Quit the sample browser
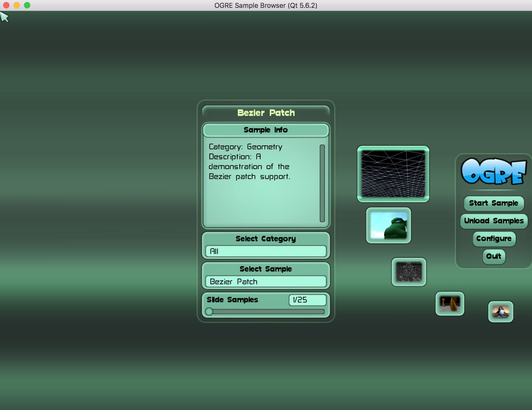 (494, 256)
